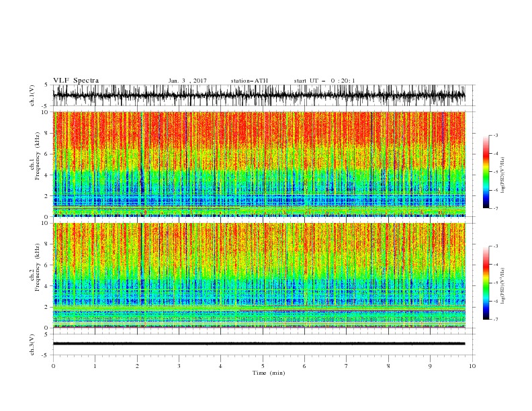
Task: Click time-axis tick label "4"
Action: click(220, 366)
